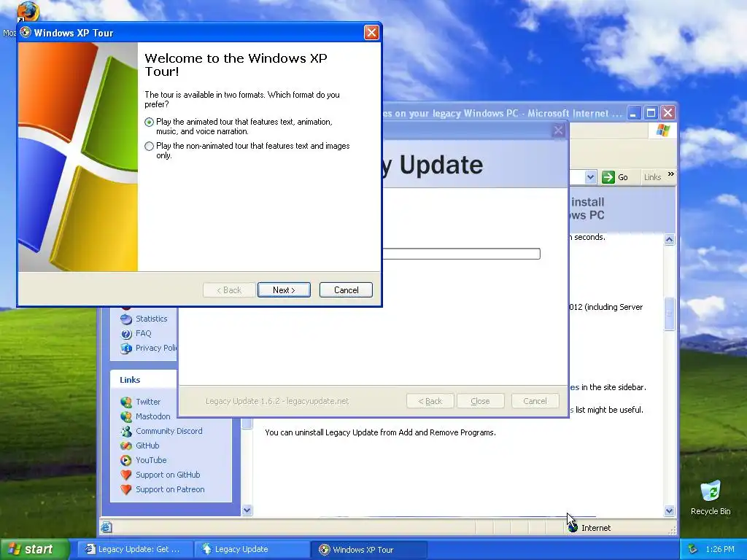
Task: Open the Support on GitHub link
Action: [168, 475]
